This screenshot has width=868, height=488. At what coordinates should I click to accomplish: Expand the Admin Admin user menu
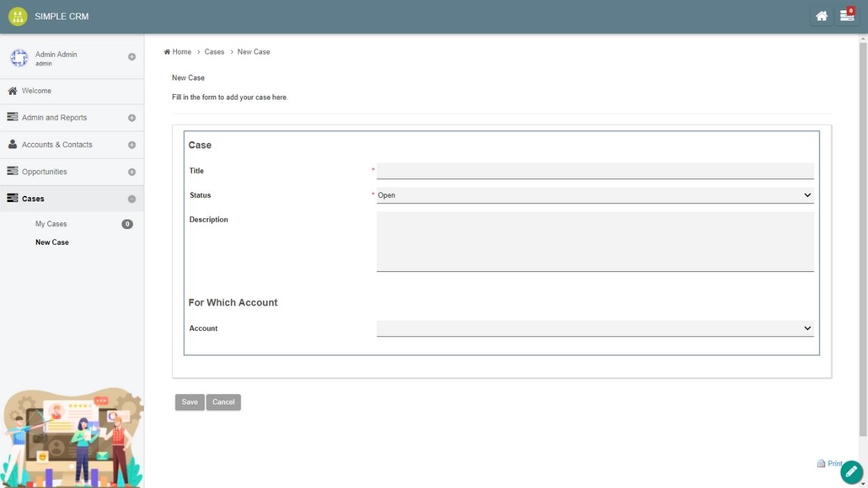[x=132, y=57]
